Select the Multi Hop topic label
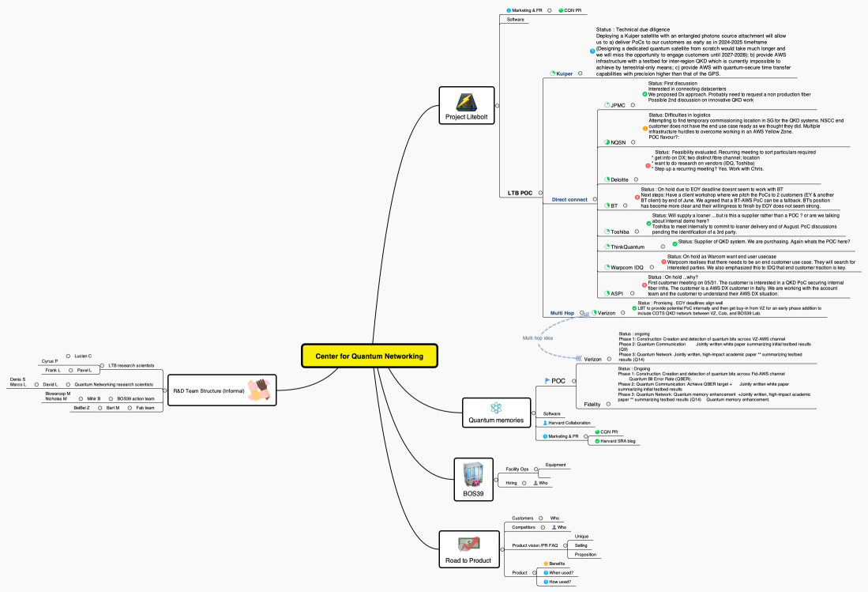Screen dimensions: 868x592 tap(562, 313)
